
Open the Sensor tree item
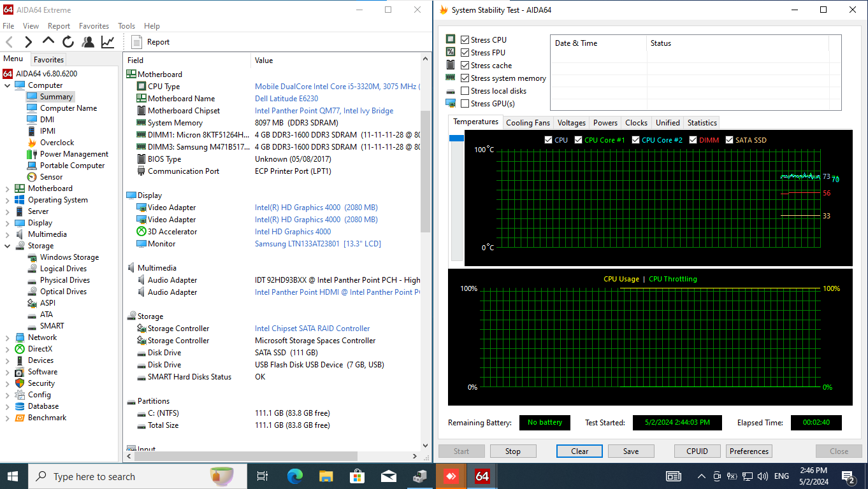[51, 177]
